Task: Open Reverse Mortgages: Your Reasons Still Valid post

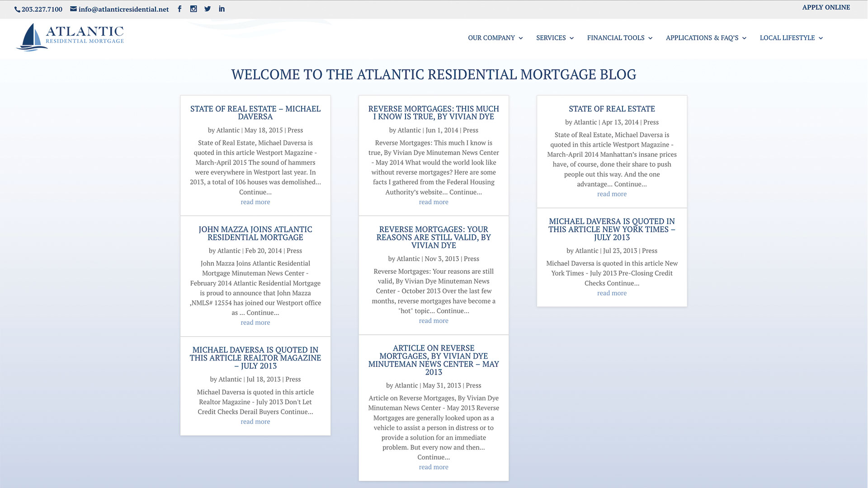Action: pos(434,237)
